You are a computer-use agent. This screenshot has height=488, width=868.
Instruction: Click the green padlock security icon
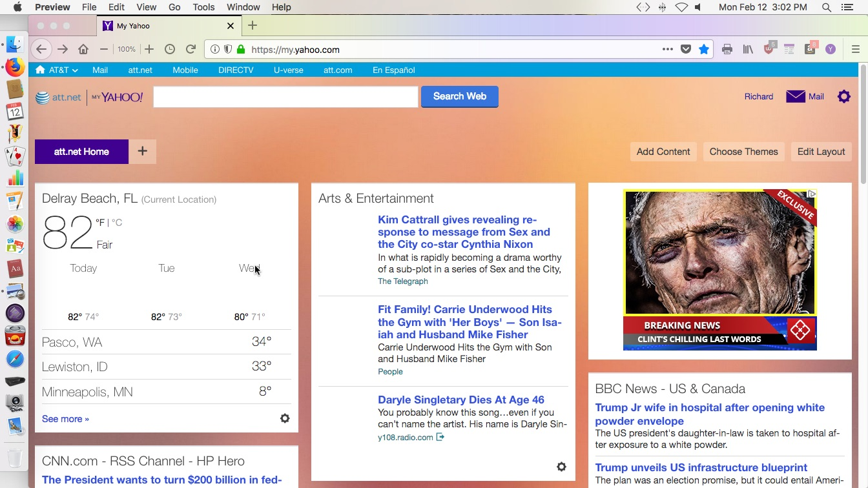click(241, 49)
